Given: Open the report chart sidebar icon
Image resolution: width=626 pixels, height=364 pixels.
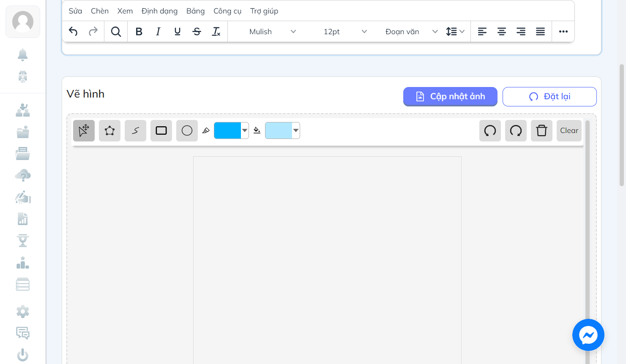Looking at the screenshot, I should pyautogui.click(x=23, y=219).
